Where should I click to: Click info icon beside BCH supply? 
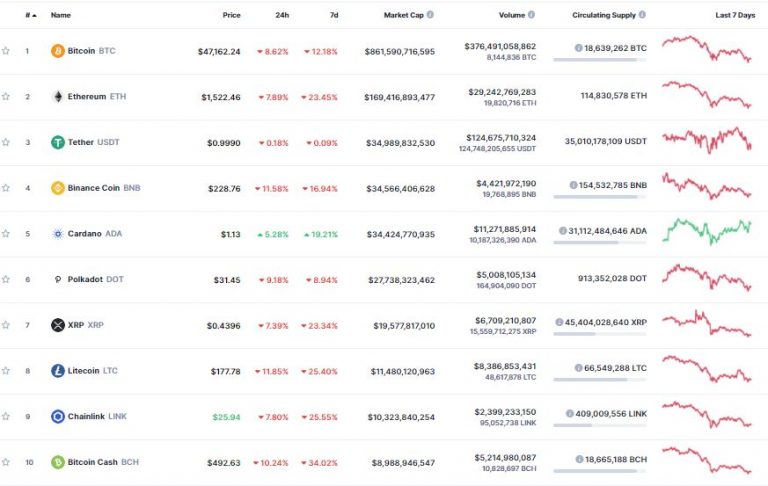pyautogui.click(x=579, y=460)
